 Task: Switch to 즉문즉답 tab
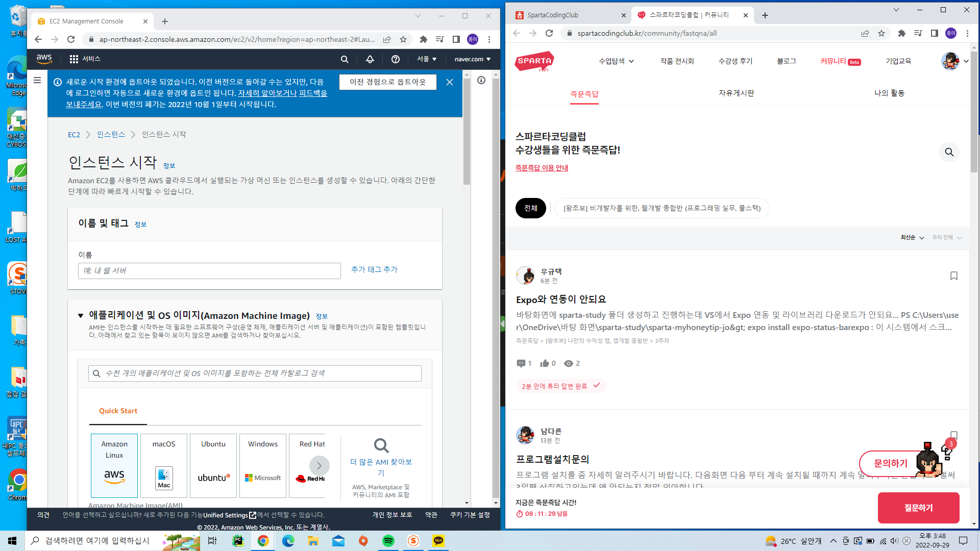tap(584, 94)
